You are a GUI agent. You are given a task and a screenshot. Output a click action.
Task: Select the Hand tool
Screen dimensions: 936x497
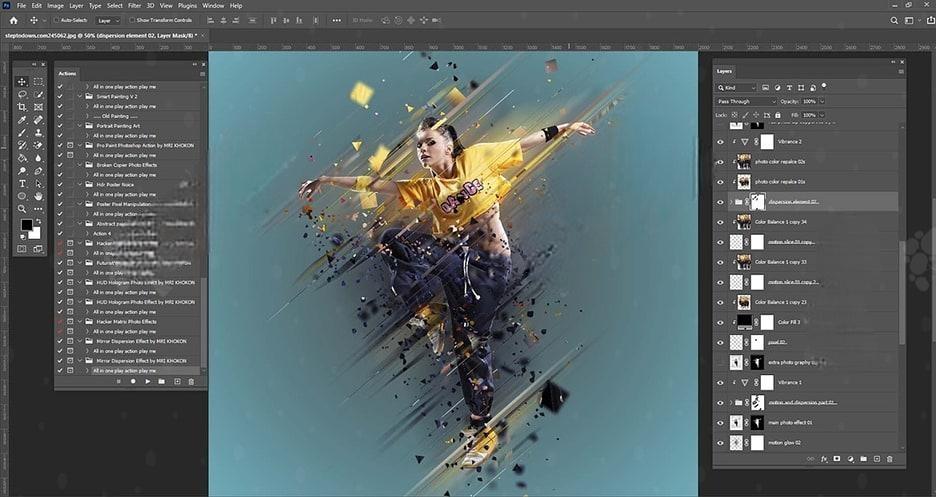click(x=38, y=196)
